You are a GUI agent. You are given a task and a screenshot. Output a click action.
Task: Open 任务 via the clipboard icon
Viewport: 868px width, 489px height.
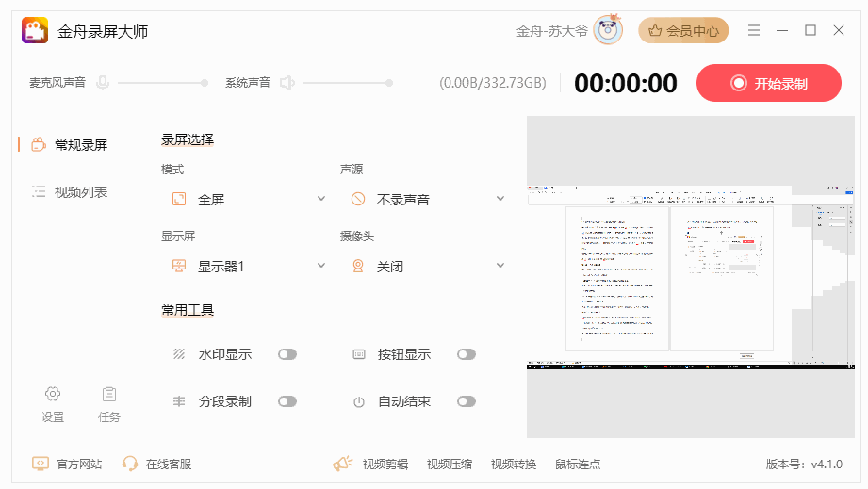pos(109,394)
